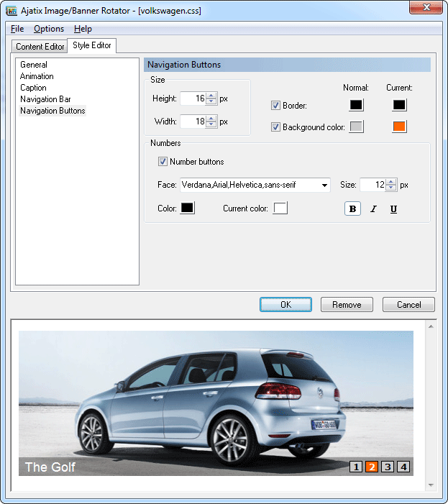This screenshot has height=504, width=448.
Task: Select Caption in style list
Action: 33,88
